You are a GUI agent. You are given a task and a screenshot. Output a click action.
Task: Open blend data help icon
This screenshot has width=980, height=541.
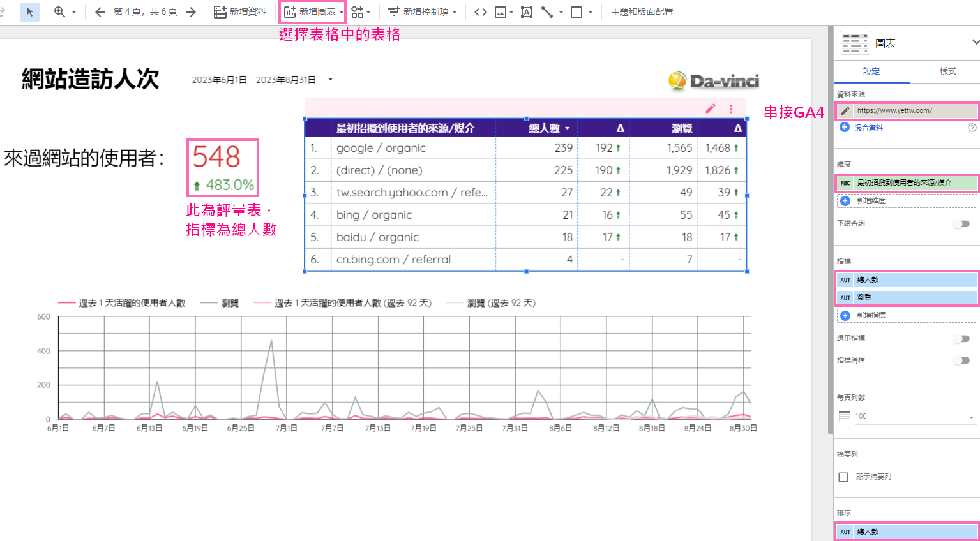click(972, 128)
